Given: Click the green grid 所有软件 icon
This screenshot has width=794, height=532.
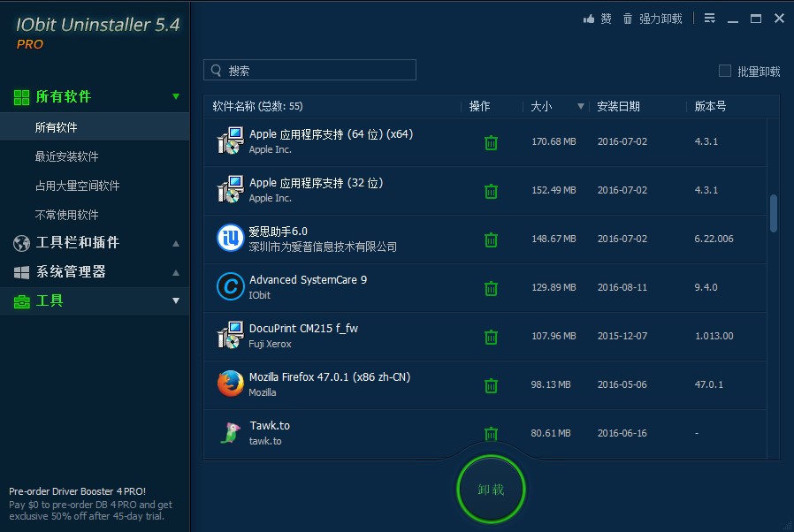Looking at the screenshot, I should pyautogui.click(x=21, y=97).
